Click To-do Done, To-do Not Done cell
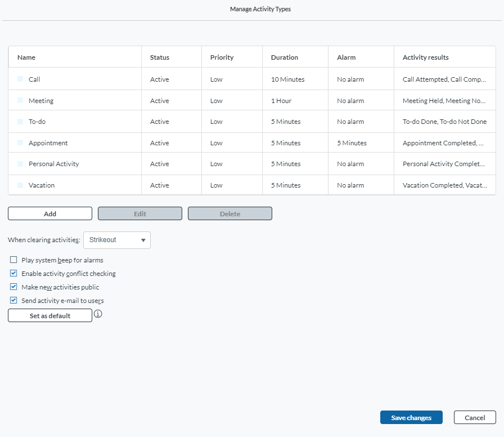Viewport: 504px width, 437px height. tap(444, 122)
